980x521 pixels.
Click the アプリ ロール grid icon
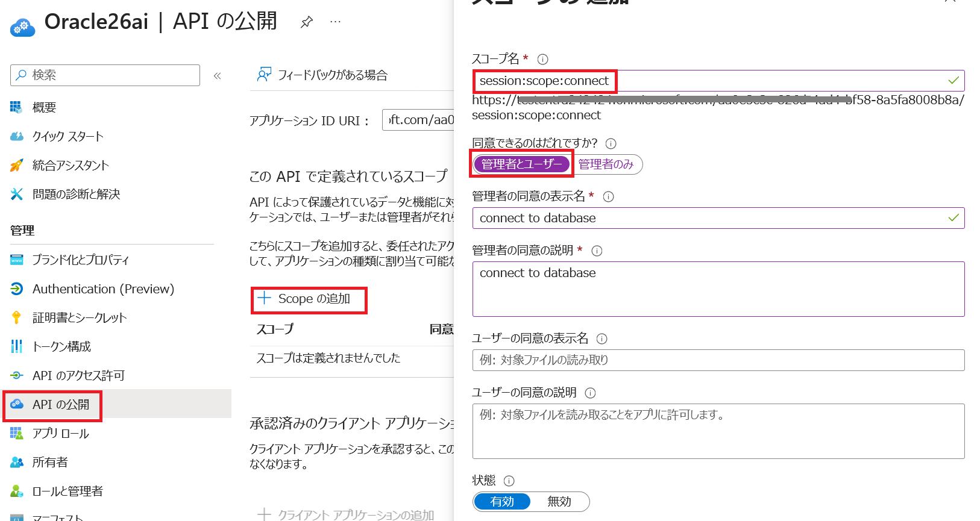click(x=16, y=433)
